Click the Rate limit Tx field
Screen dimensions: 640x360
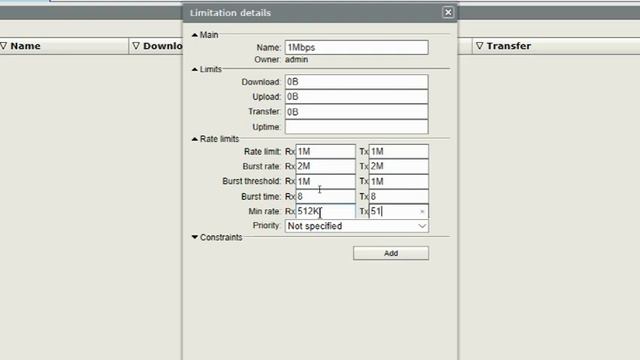coord(399,151)
